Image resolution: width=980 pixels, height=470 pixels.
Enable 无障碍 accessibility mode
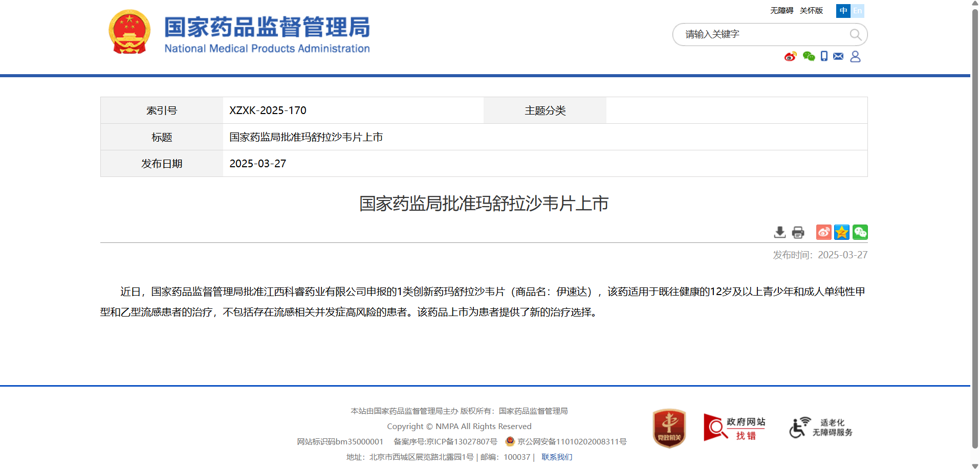781,11
